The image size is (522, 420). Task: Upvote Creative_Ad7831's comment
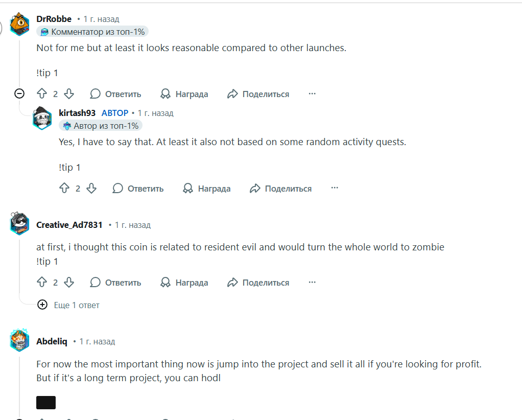pyautogui.click(x=42, y=283)
